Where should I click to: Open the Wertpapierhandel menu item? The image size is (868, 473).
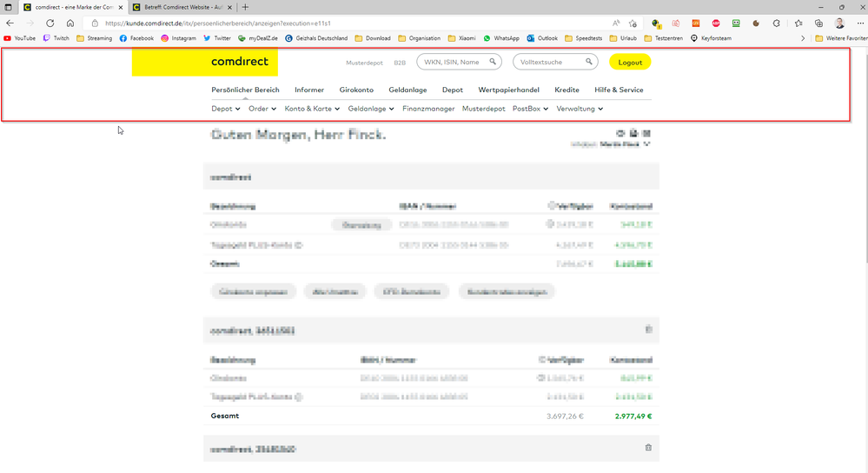click(508, 90)
